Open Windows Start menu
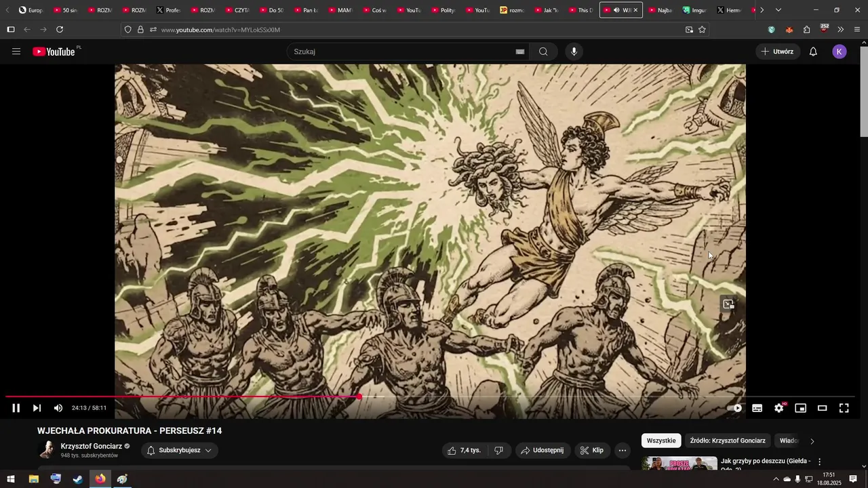This screenshot has width=868, height=488. (11, 479)
